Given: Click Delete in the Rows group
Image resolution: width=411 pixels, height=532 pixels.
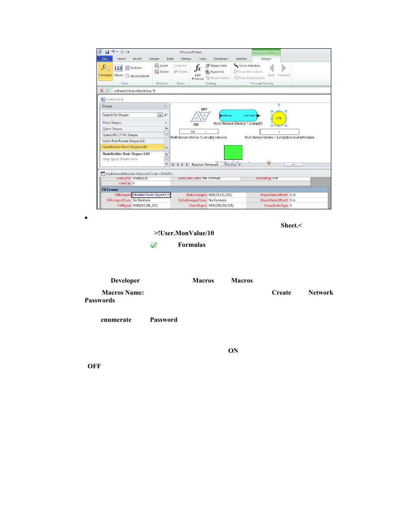Looking at the screenshot, I should 181,72.
